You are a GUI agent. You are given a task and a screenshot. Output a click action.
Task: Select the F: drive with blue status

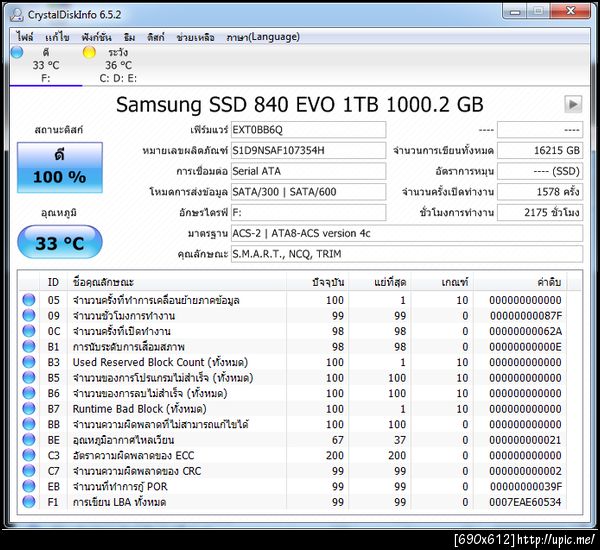tap(46, 65)
